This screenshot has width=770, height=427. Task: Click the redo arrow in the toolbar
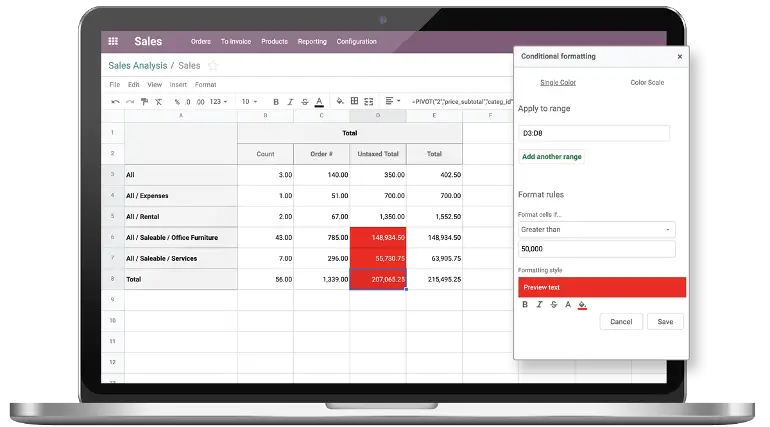[x=130, y=102]
